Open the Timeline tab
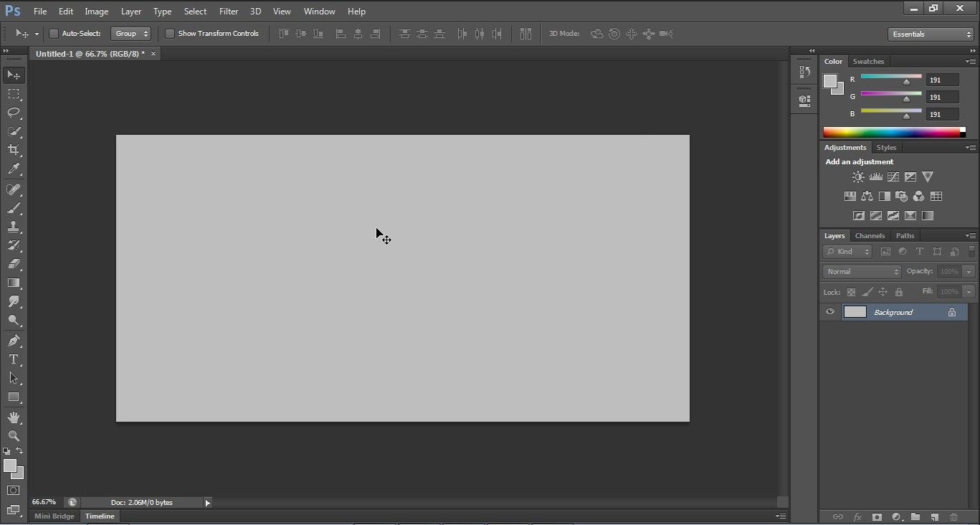 [100, 516]
